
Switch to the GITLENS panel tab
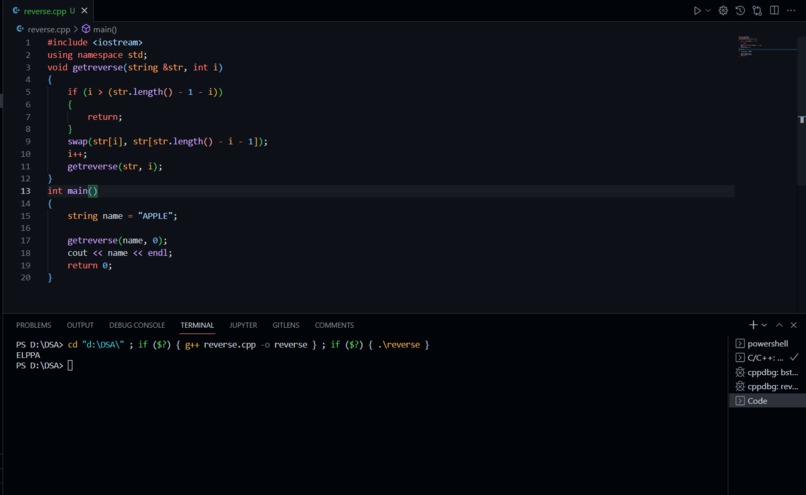[286, 325]
